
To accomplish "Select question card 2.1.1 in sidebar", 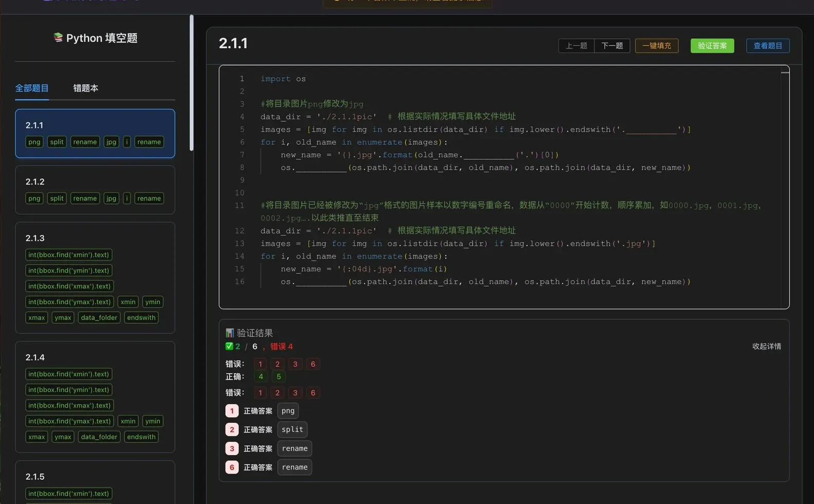I will pyautogui.click(x=95, y=134).
